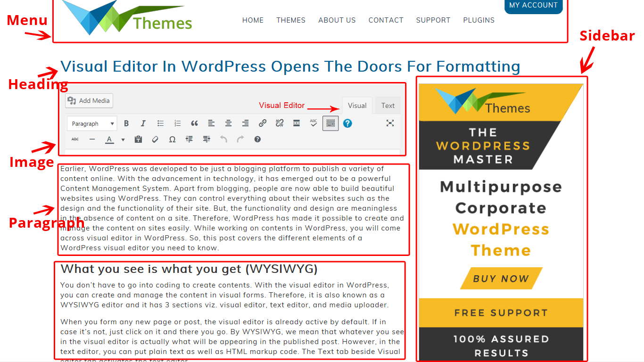644x362 pixels.
Task: Click the undo arrow icon
Action: (223, 139)
